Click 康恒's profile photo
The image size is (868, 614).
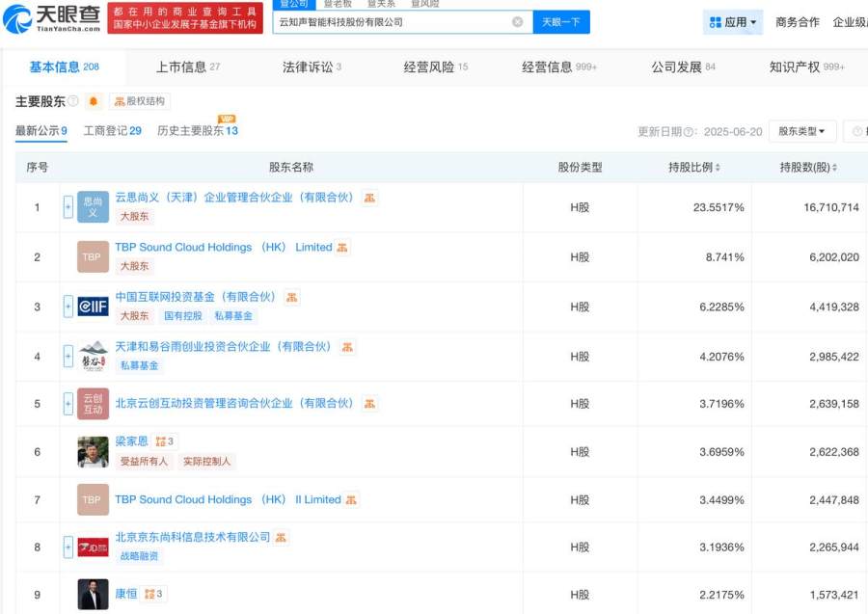[x=93, y=594]
